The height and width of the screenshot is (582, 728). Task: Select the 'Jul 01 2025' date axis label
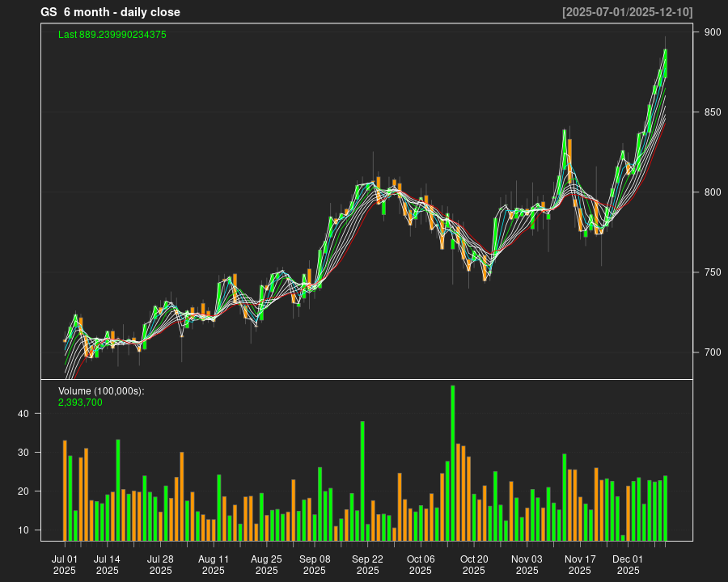click(65, 564)
